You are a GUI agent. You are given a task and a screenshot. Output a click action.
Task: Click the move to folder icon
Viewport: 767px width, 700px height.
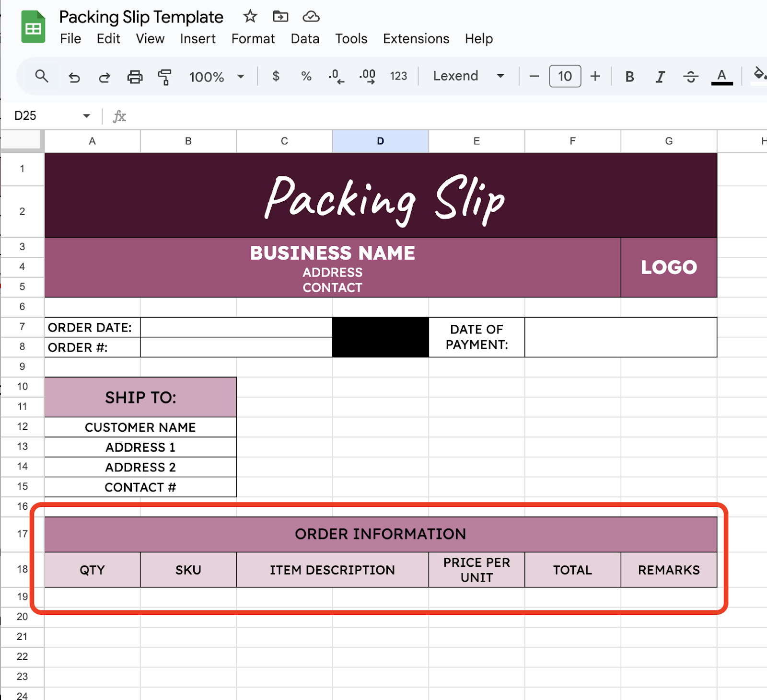280,17
